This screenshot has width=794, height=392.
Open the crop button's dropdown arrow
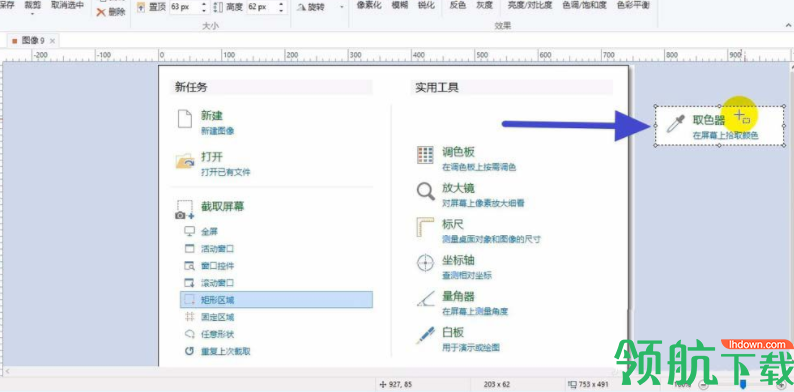coord(32,14)
